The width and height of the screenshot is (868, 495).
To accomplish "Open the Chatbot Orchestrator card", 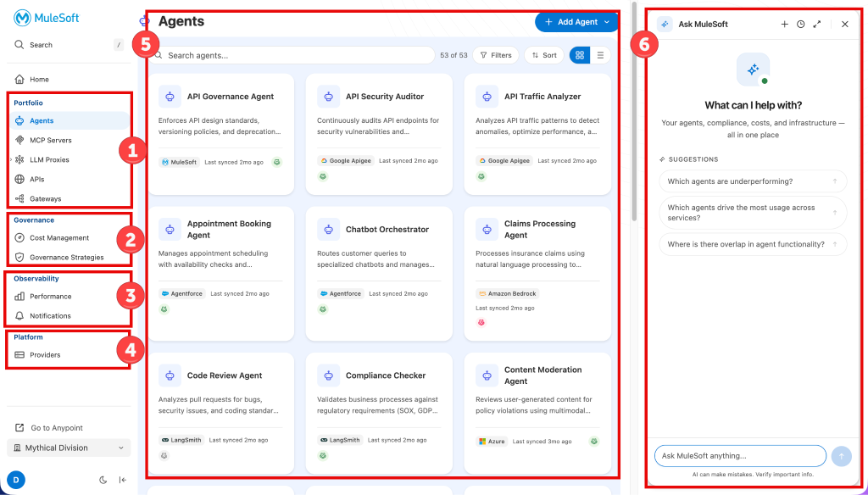I will (x=379, y=274).
